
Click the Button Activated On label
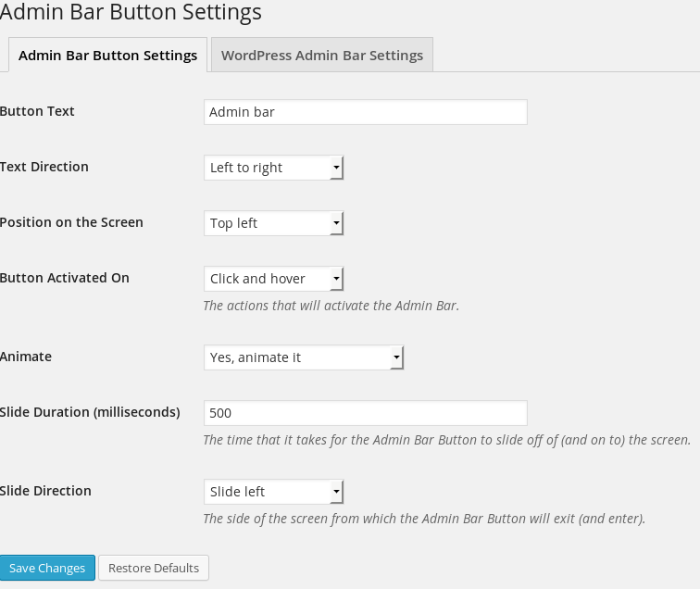coord(64,278)
